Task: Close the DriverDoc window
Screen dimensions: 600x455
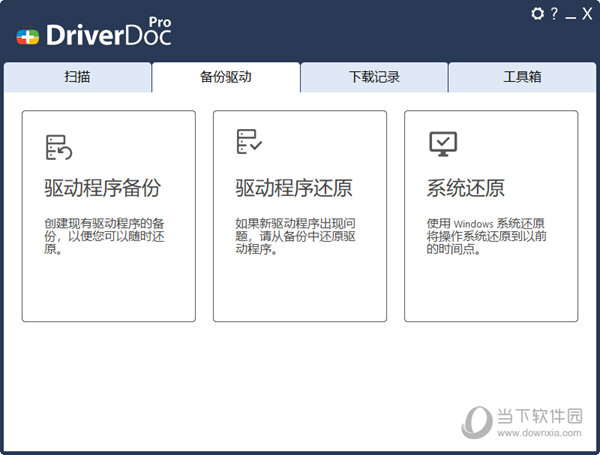Action: (x=587, y=14)
